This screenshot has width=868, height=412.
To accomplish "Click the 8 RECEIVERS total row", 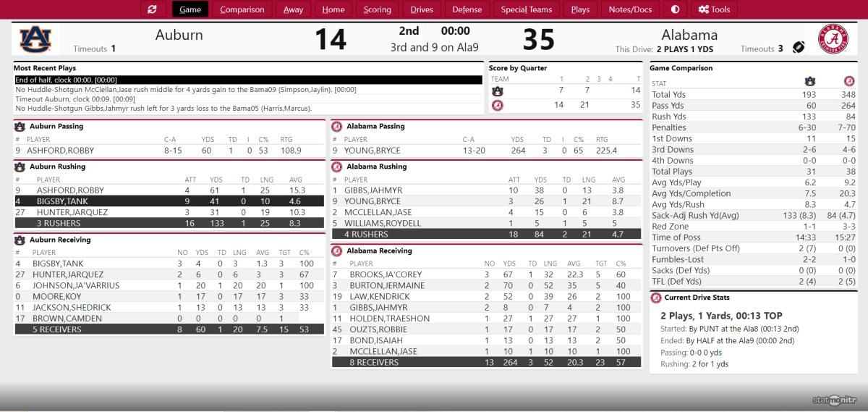I will [x=487, y=363].
